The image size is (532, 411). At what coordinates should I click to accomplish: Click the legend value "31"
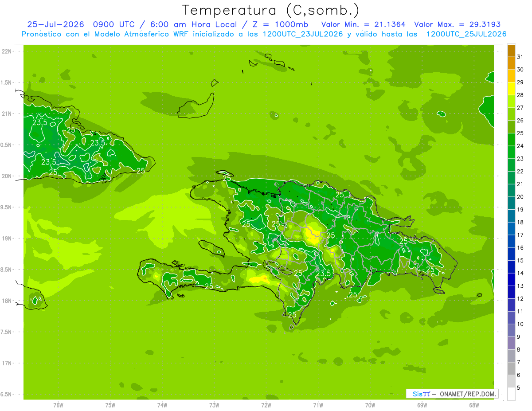pyautogui.click(x=520, y=57)
